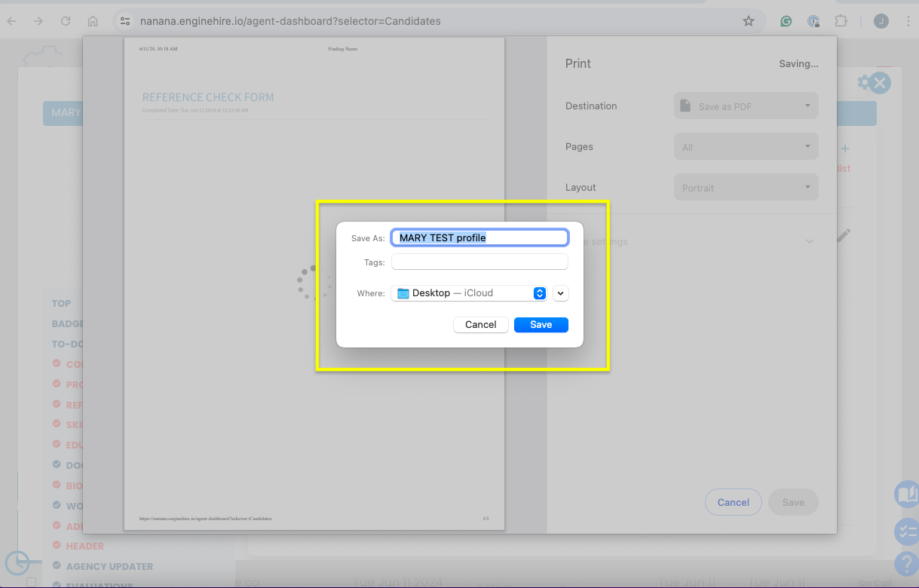
Task: Open the Where location popup for Desktop — iCloud
Action: 468,293
